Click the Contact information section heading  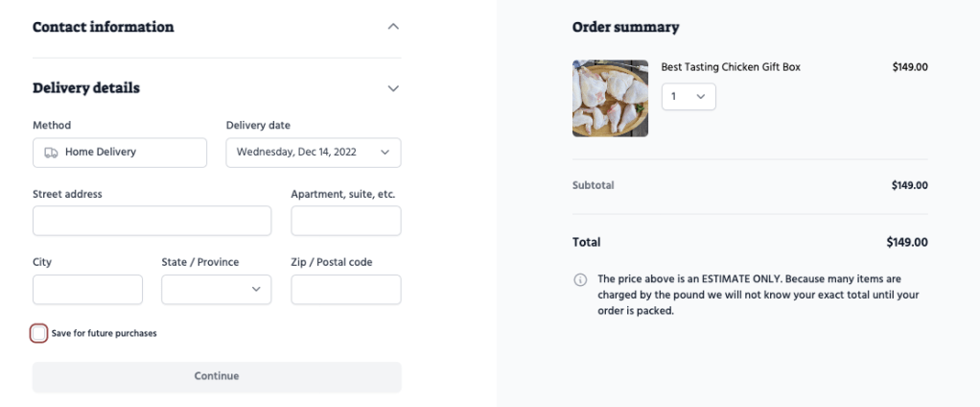(x=104, y=27)
